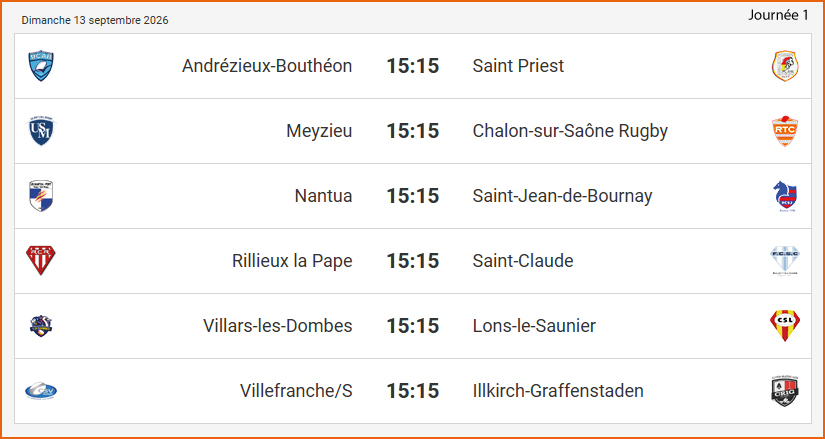Select the Saint-Claude team name

[x=523, y=261]
